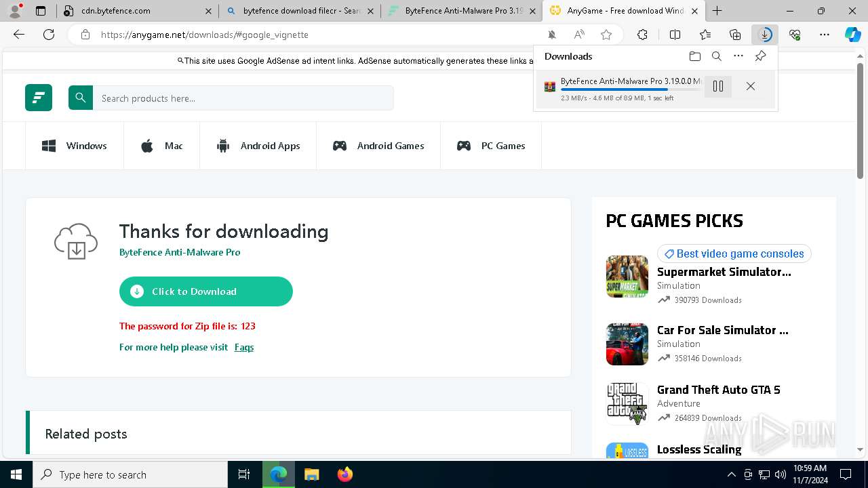Open the Copilot sidebar icon
868x488 pixels.
(853, 35)
